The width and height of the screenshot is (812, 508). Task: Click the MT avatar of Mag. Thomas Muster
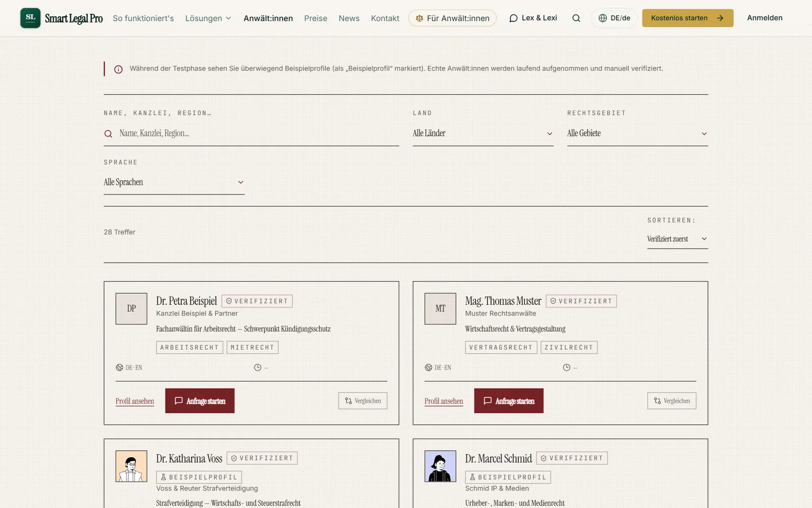pos(441,308)
